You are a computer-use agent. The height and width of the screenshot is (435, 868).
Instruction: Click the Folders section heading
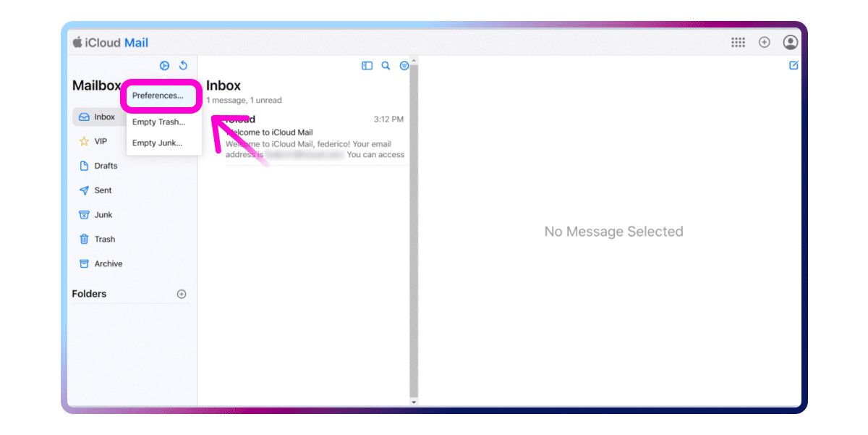pos(89,294)
